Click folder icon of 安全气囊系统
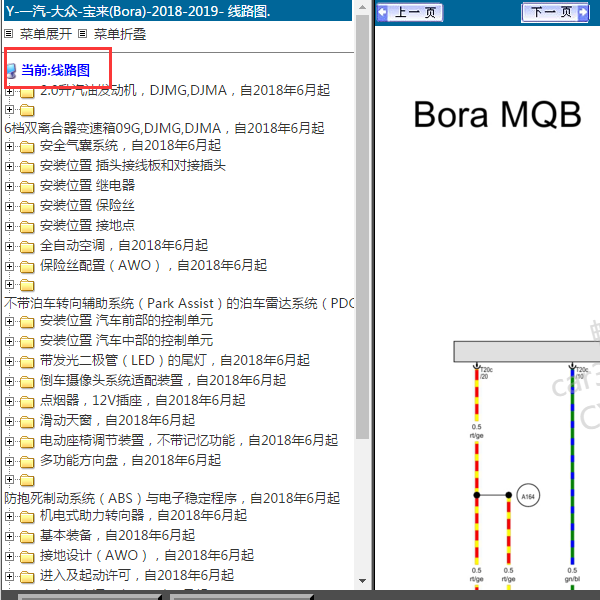 (x=27, y=147)
